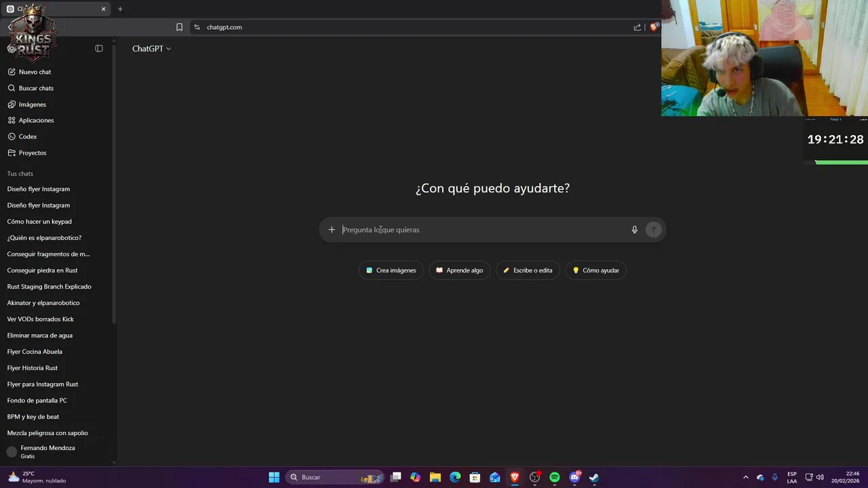Image resolution: width=868 pixels, height=488 pixels.
Task: Click the chatgpt.com address bar
Action: point(224,27)
